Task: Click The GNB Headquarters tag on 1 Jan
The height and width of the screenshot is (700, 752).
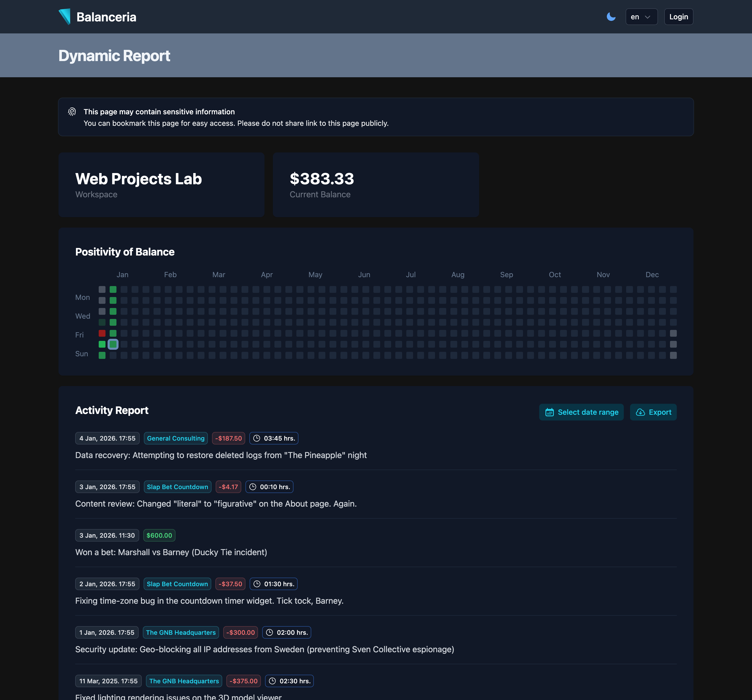Action: tap(181, 632)
